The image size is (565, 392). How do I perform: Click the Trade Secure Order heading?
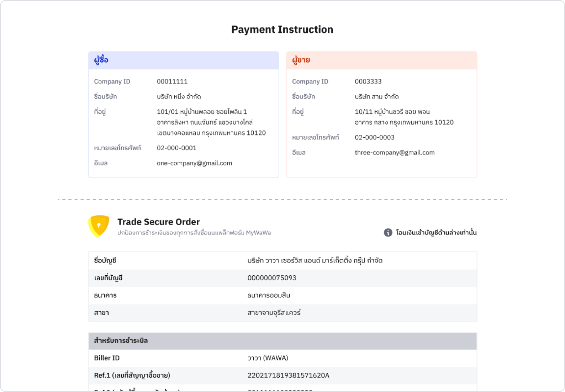(159, 222)
